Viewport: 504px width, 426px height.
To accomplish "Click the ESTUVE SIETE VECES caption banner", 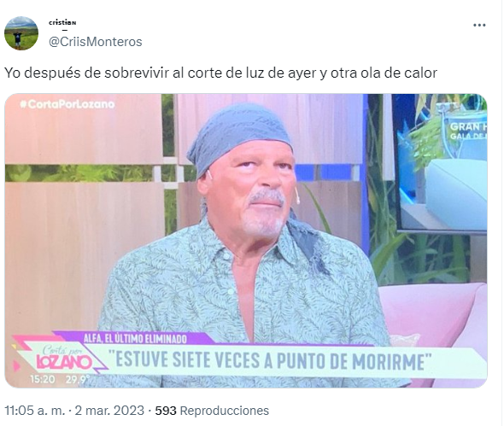I will (270, 359).
